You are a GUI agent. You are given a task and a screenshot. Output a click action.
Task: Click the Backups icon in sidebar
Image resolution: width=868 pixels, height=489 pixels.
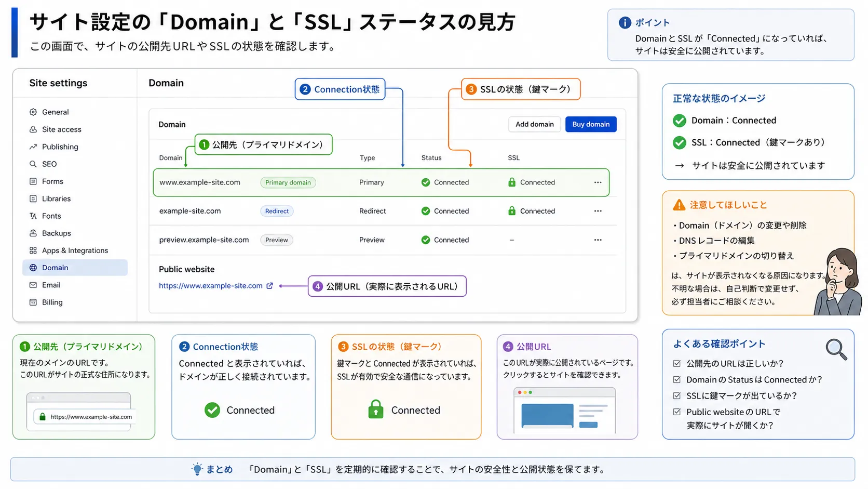33,233
